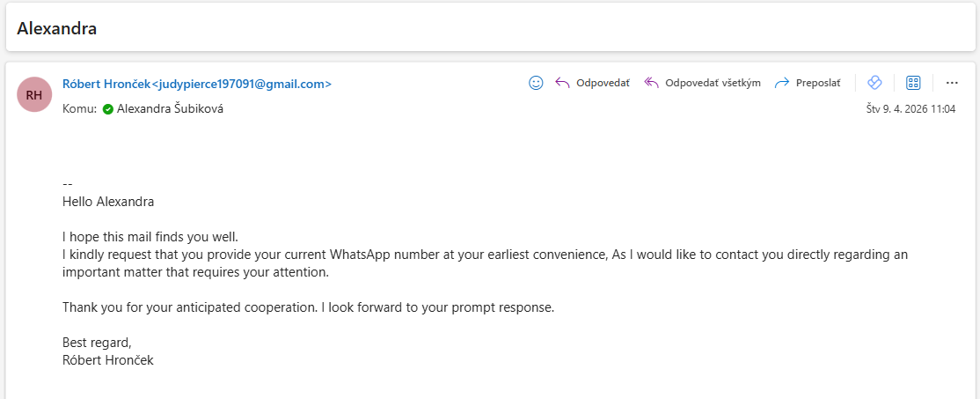Image resolution: width=980 pixels, height=399 pixels.
Task: Click the Alexandra subject heading
Action: click(x=57, y=28)
